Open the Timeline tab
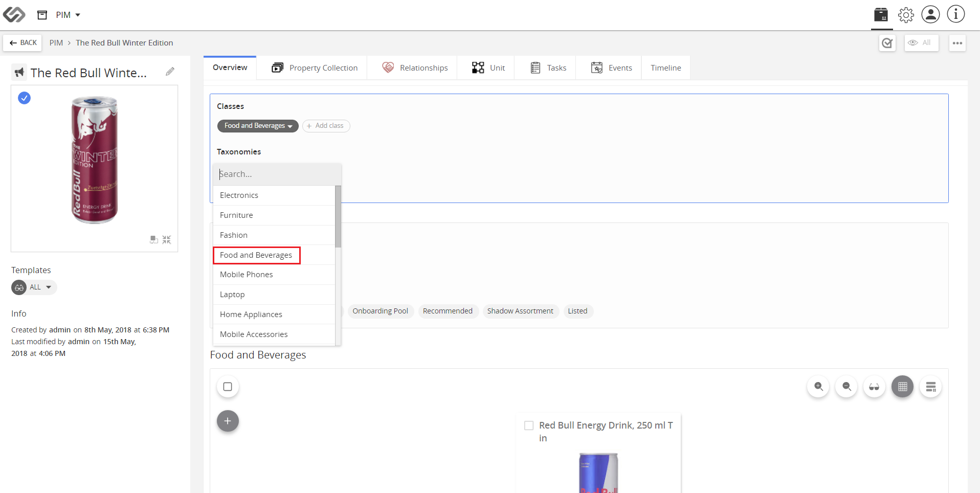This screenshot has width=980, height=493. click(x=666, y=68)
